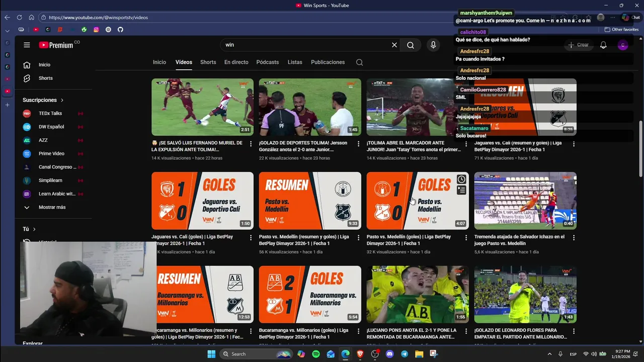Open Spotify from the taskbar
644x362 pixels.
(316, 354)
